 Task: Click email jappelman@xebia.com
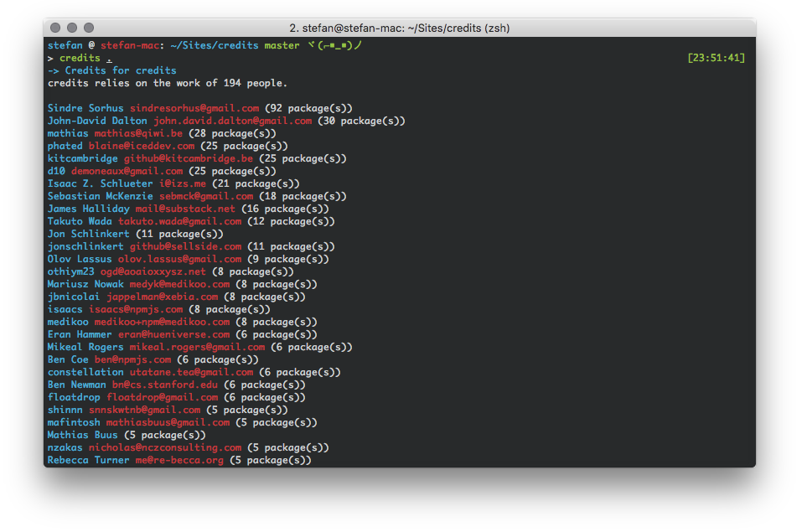coord(162,297)
